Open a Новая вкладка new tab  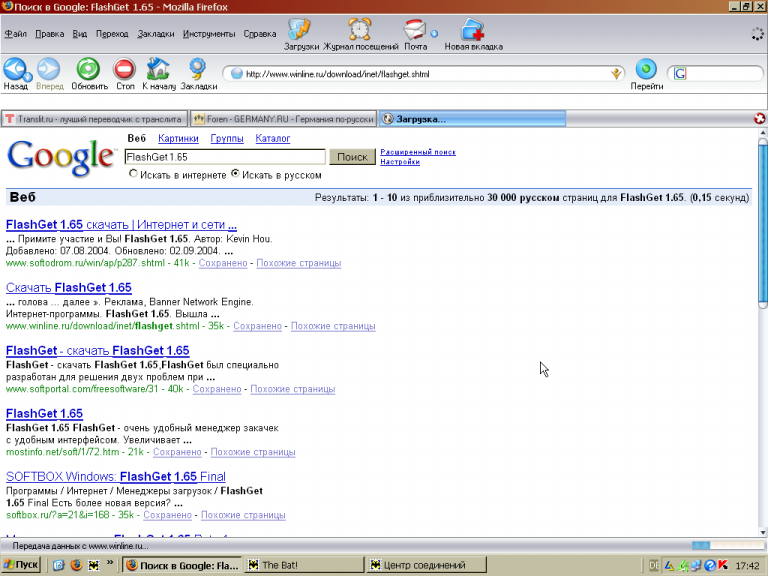(x=473, y=29)
